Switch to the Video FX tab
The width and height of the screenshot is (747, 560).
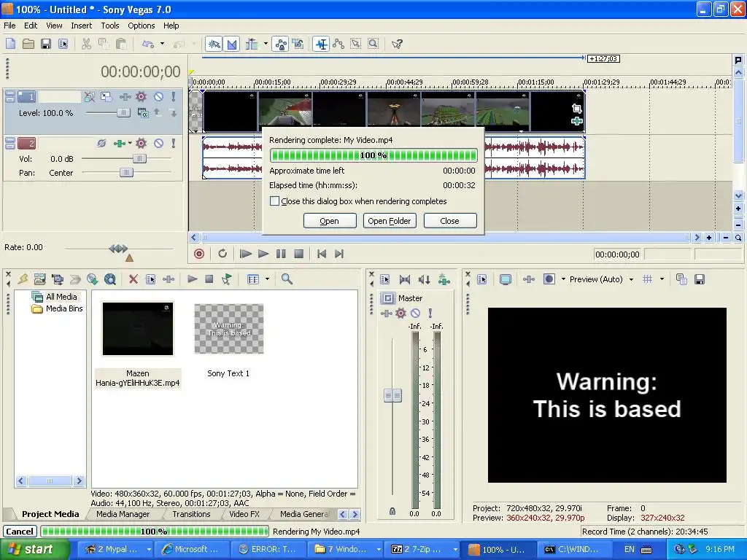[x=244, y=514]
